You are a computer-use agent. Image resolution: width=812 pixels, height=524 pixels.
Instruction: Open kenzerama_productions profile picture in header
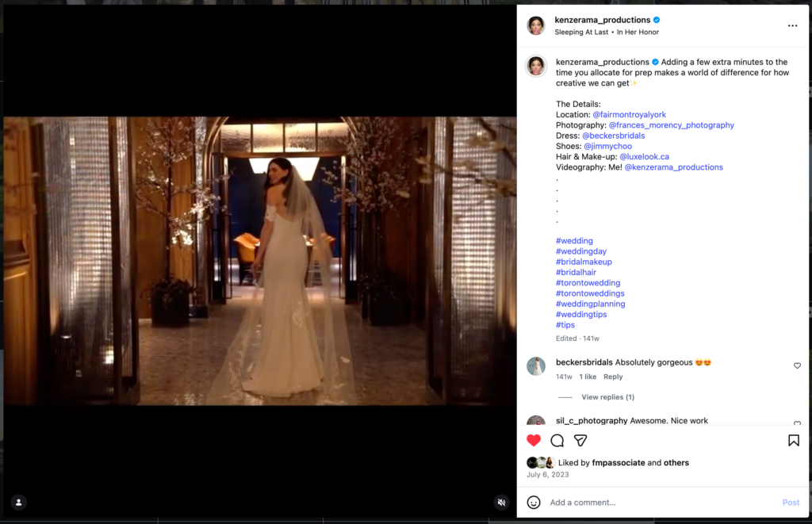(536, 25)
